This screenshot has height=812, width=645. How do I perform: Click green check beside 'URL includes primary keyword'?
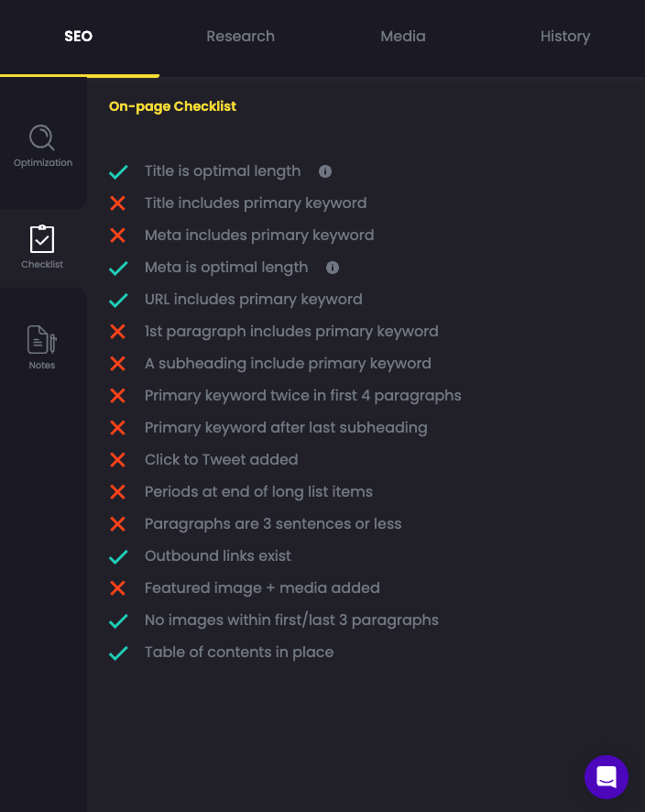click(118, 299)
